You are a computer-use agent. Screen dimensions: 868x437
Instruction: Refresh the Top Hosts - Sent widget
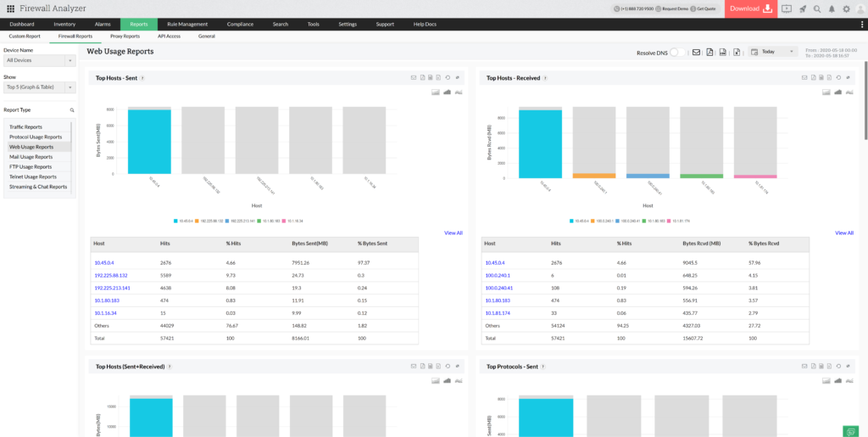click(x=447, y=78)
